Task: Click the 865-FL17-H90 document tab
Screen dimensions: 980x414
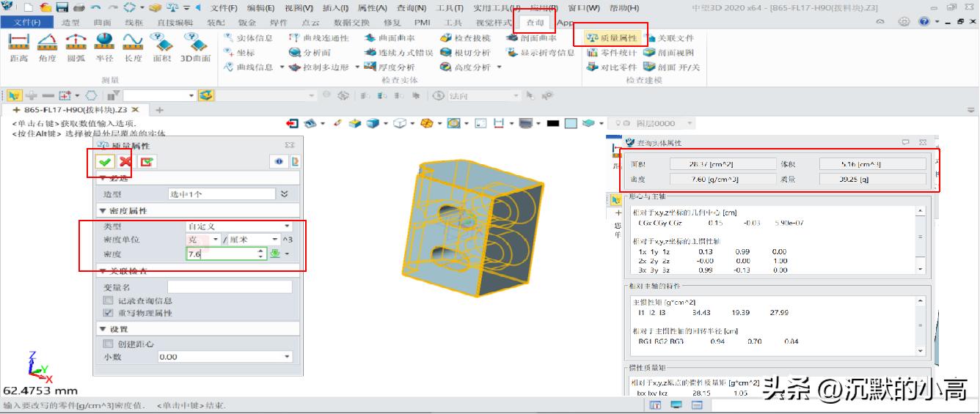Action: [76, 109]
